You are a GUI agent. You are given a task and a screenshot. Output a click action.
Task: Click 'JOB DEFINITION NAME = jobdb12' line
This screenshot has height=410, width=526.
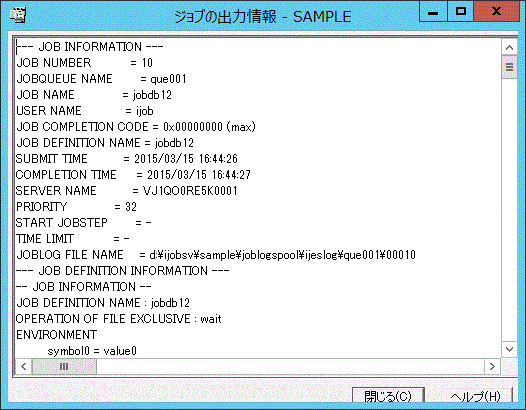(x=105, y=143)
